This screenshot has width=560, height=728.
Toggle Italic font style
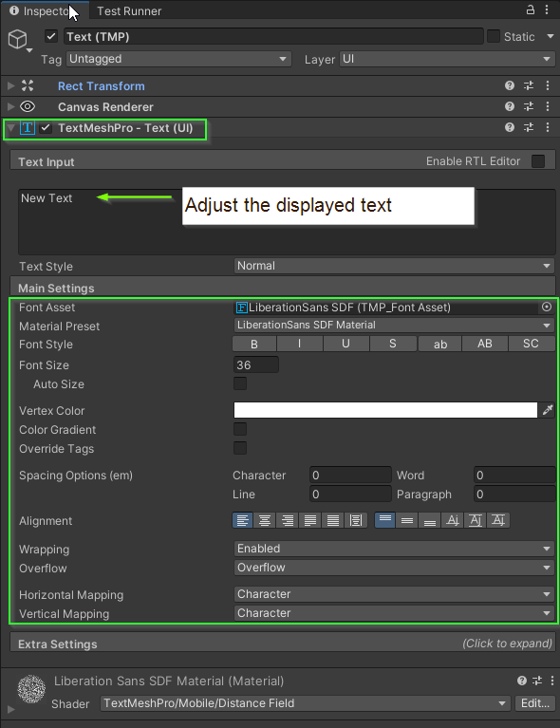pos(300,344)
